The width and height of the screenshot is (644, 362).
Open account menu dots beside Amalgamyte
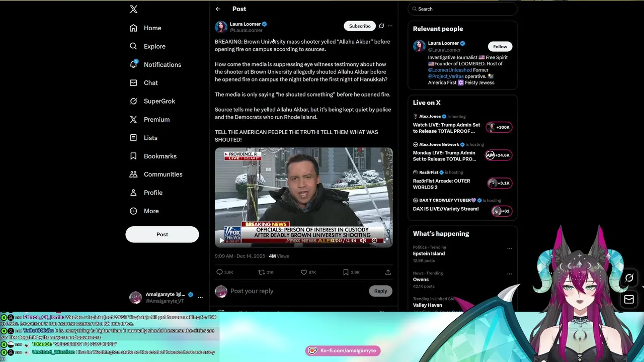[200, 298]
